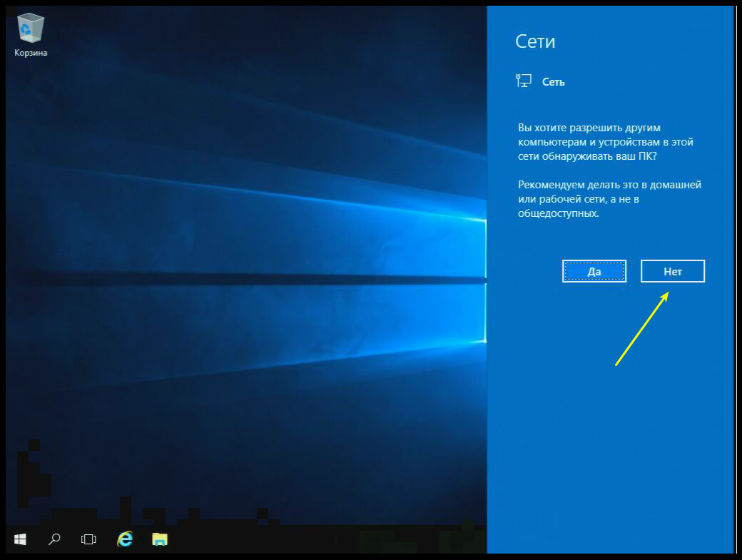
Task: Click the Сеть network name label
Action: 554,82
